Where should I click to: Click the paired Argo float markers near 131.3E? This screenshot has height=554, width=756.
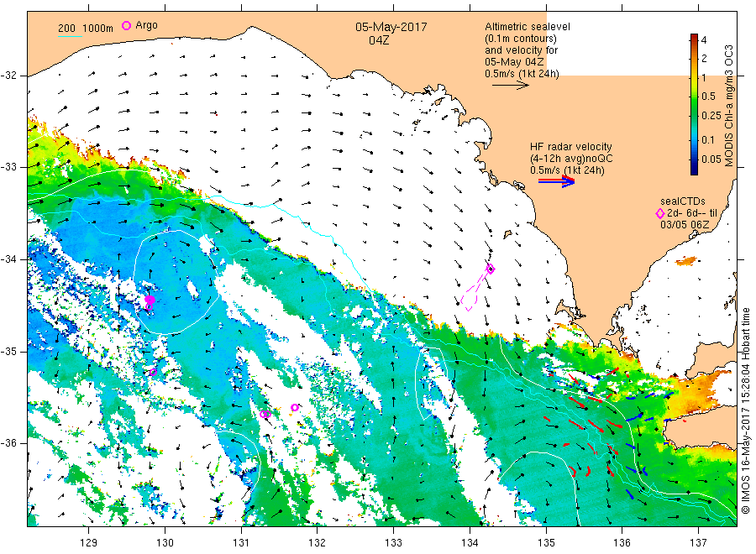(265, 414)
